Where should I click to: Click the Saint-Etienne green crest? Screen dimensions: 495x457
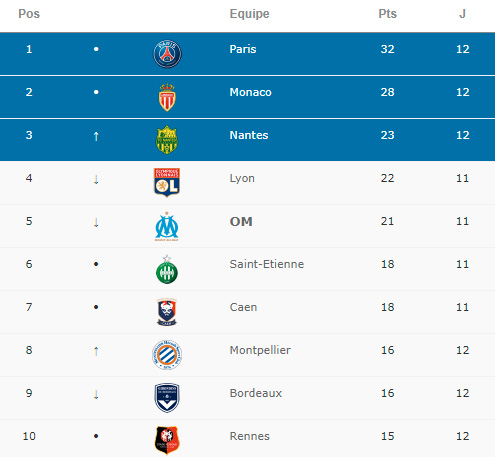pos(167,269)
